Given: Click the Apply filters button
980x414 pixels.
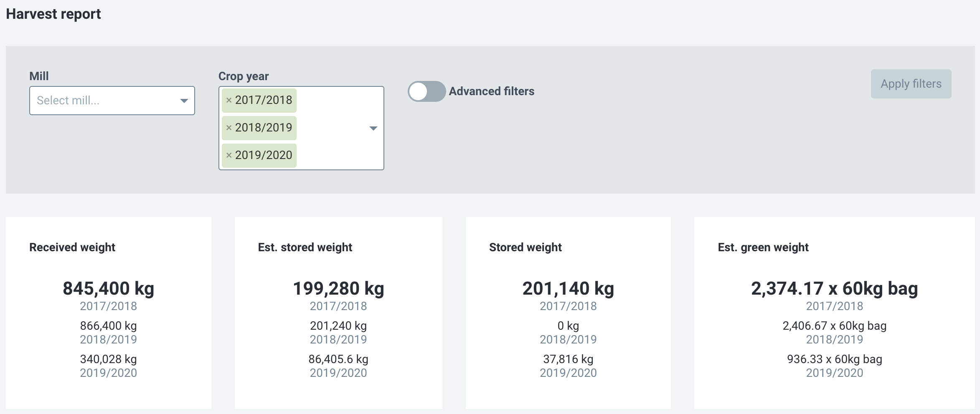Looking at the screenshot, I should coord(911,84).
